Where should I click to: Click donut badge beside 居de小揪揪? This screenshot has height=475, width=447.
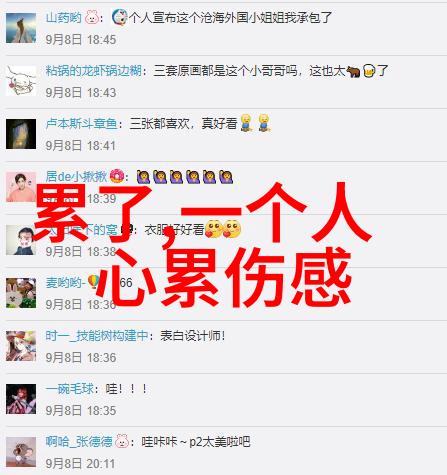[117, 176]
